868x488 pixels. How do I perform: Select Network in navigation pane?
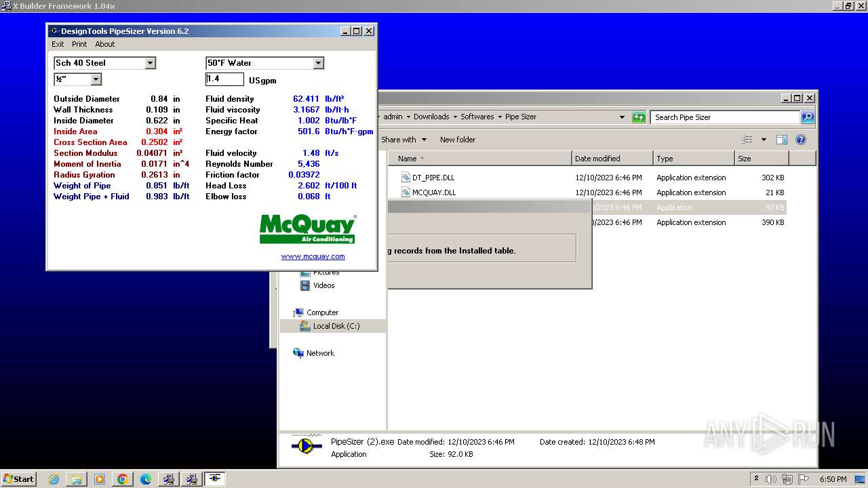320,353
